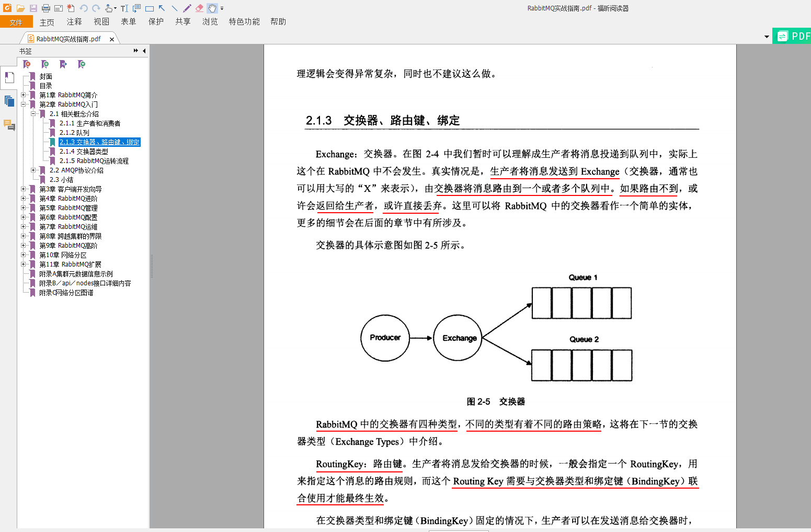Expand the 第4章 RabbitMQ进阶 bookmark
Screen dimensions: 811x532
(23, 199)
